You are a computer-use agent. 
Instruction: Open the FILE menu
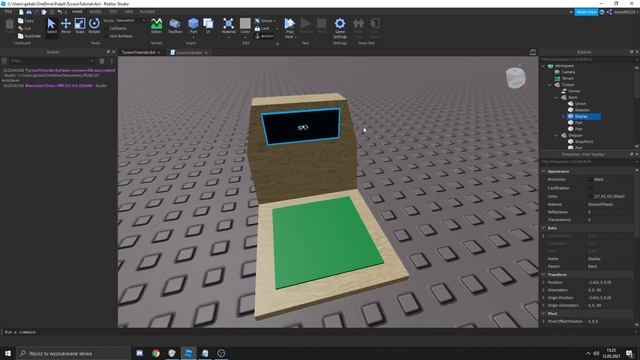pyautogui.click(x=8, y=12)
